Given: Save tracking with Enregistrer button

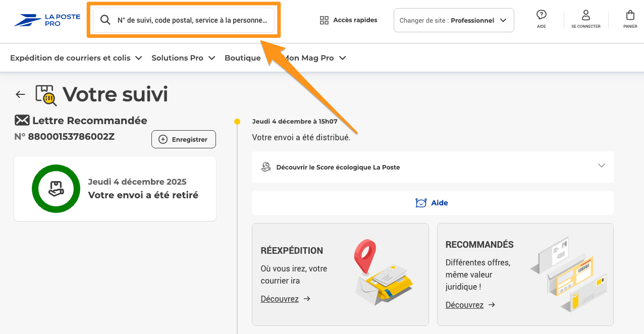Looking at the screenshot, I should 184,139.
